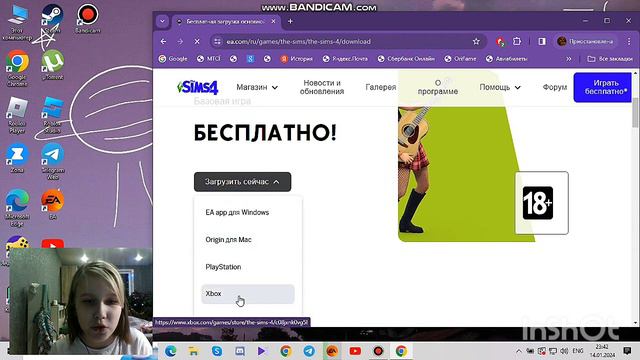Show hidden system tray icons
Viewport: 640px width, 360px height.
tap(518, 351)
